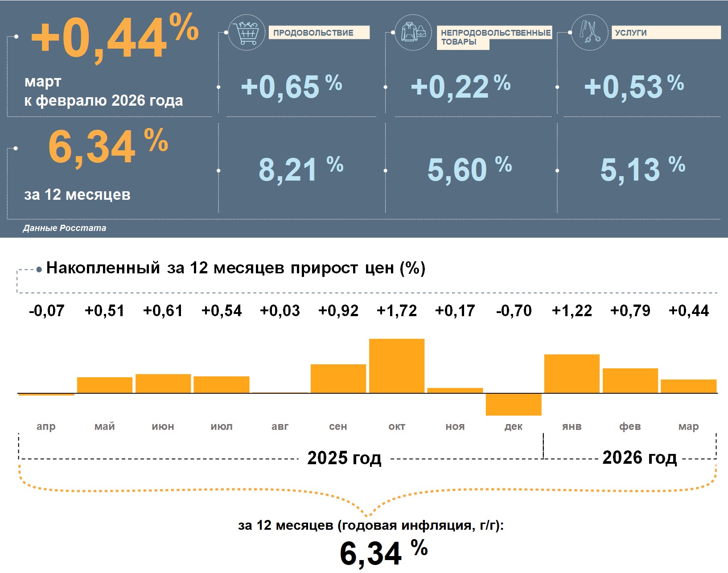This screenshot has width=728, height=573.
Task: Click the 8,21% annual food value
Action: click(x=300, y=169)
